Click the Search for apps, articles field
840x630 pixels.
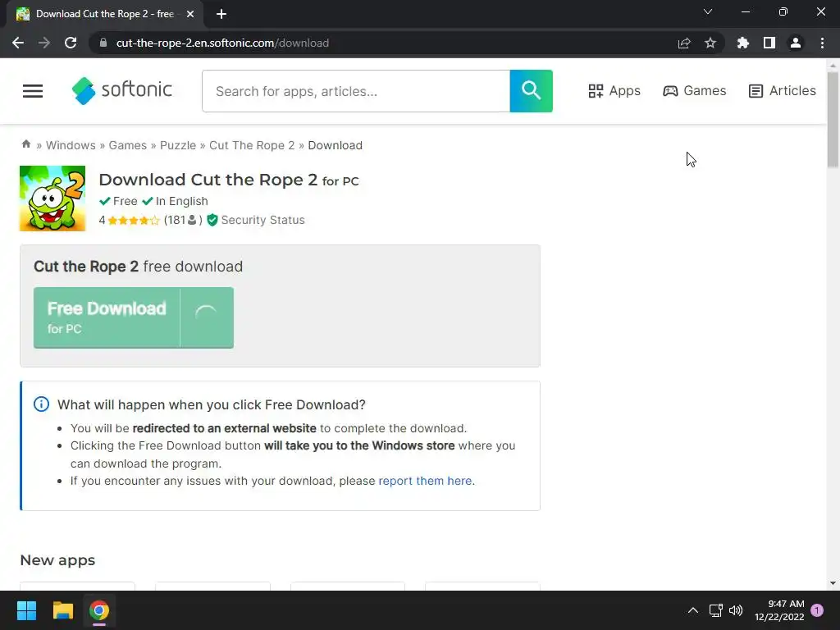pyautogui.click(x=356, y=91)
